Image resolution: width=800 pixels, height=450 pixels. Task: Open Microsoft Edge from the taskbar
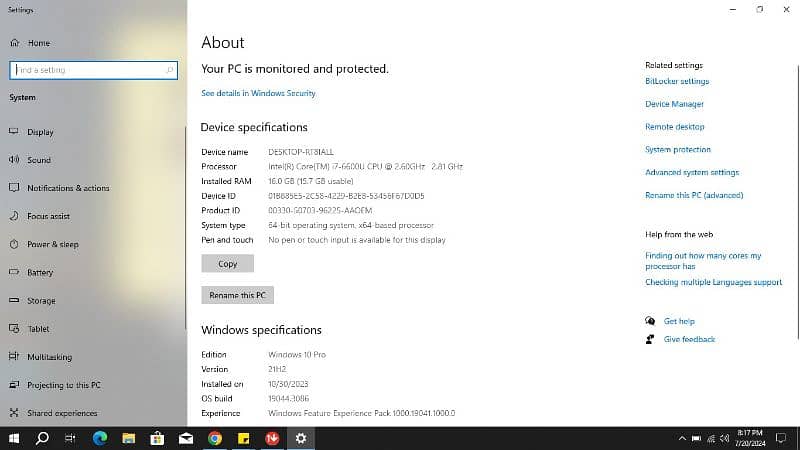click(x=100, y=438)
